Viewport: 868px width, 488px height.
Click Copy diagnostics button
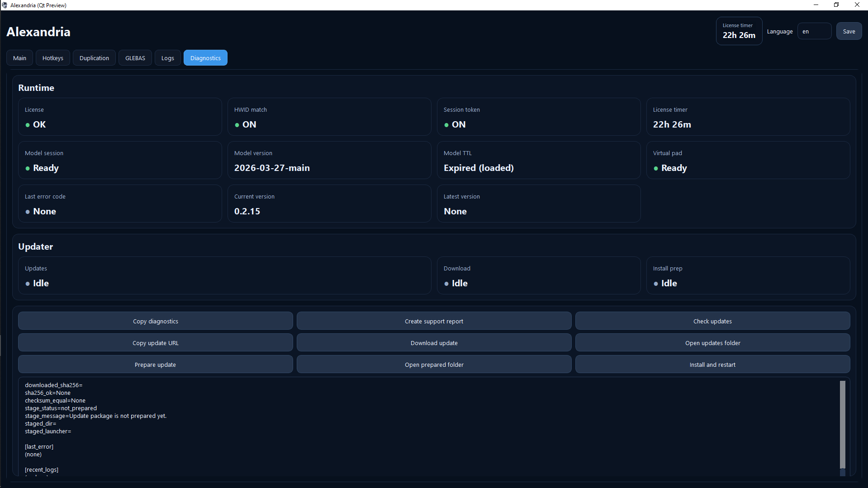coord(155,321)
